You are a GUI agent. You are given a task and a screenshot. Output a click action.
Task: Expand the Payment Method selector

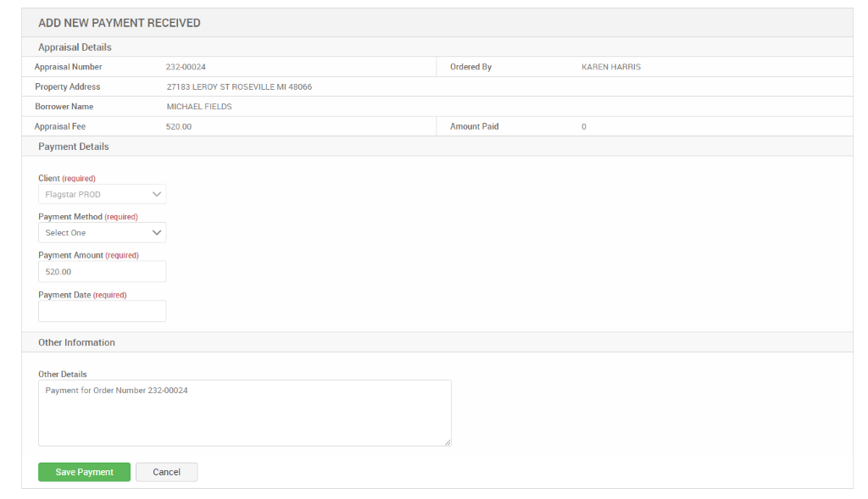pyautogui.click(x=102, y=232)
